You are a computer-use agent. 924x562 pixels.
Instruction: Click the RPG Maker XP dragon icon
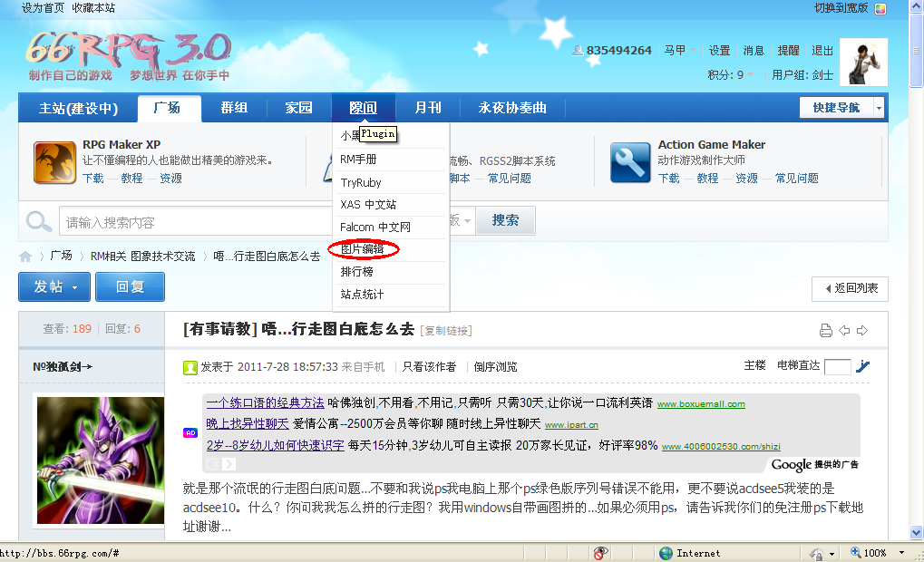(x=54, y=162)
